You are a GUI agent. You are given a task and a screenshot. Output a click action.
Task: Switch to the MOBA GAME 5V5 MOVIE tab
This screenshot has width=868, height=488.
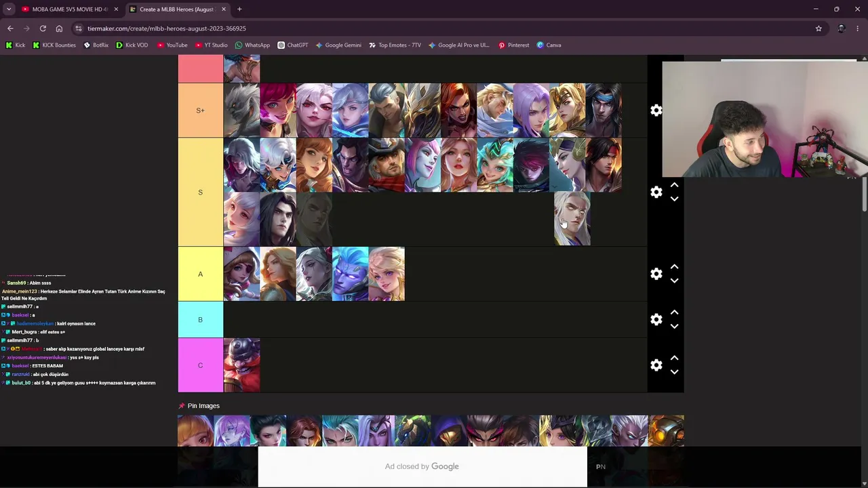(70, 9)
